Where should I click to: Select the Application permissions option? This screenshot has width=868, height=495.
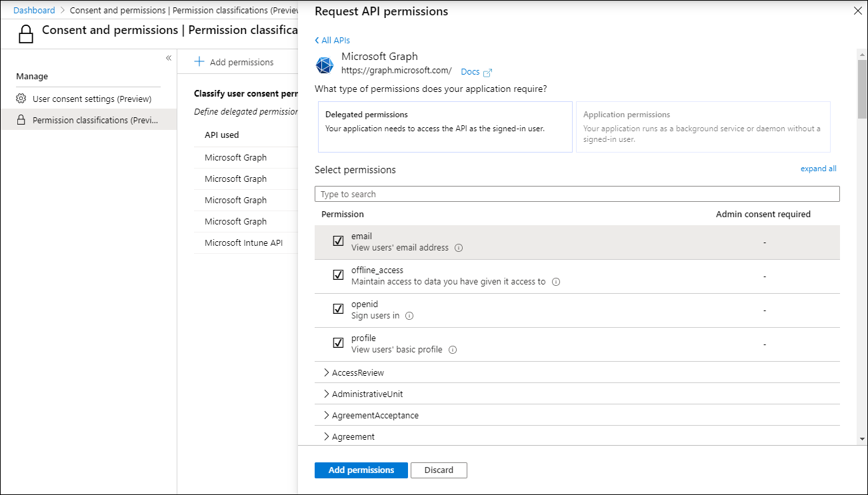pyautogui.click(x=703, y=127)
